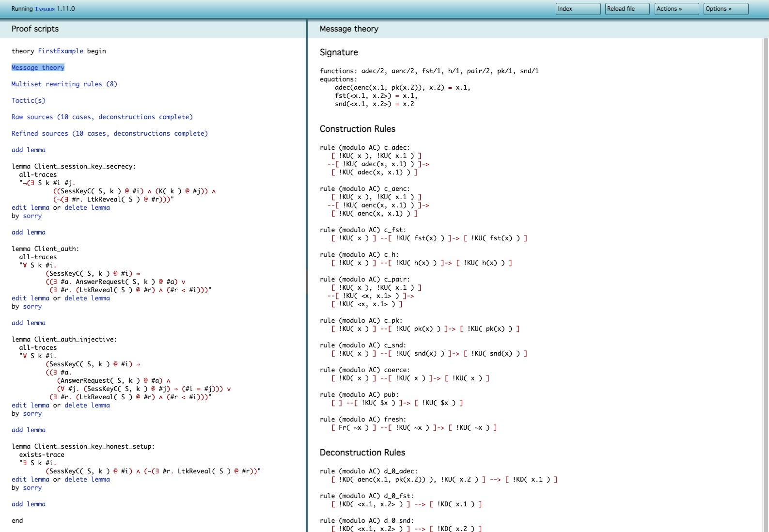Click rule fresh title line

pos(363,419)
